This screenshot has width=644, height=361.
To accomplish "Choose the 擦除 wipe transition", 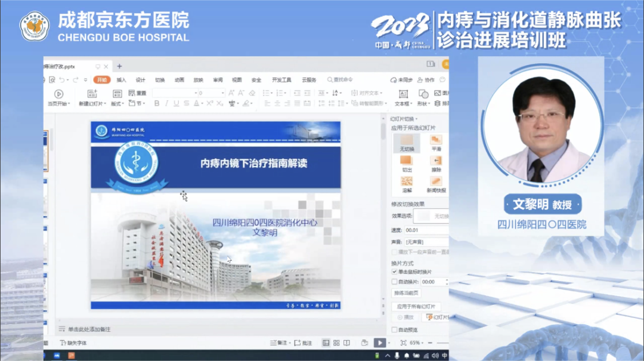I will (x=435, y=162).
